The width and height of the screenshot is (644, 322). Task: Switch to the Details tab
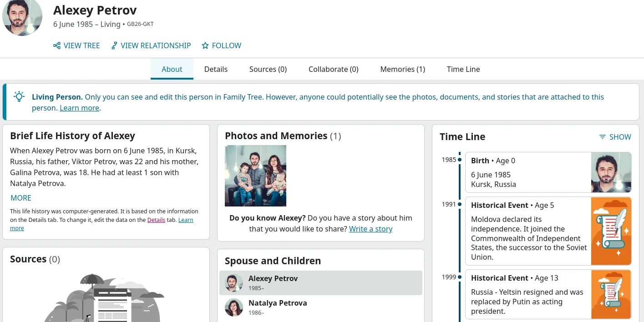[216, 69]
